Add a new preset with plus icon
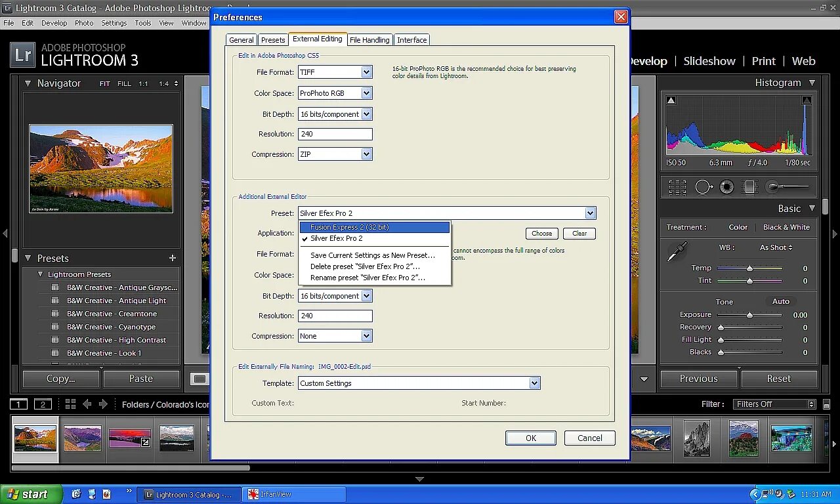Viewport: 840px width, 504px height. pos(173,258)
